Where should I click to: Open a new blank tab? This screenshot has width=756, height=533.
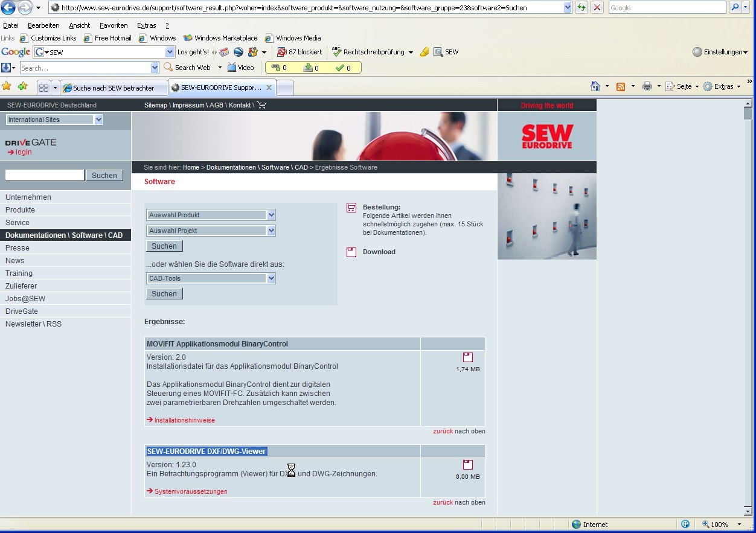[285, 88]
